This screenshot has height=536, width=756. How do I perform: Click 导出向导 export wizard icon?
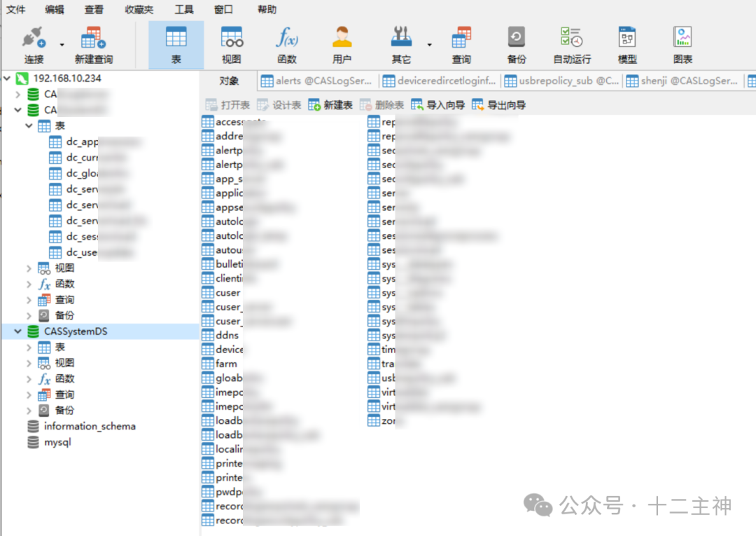pos(477,104)
